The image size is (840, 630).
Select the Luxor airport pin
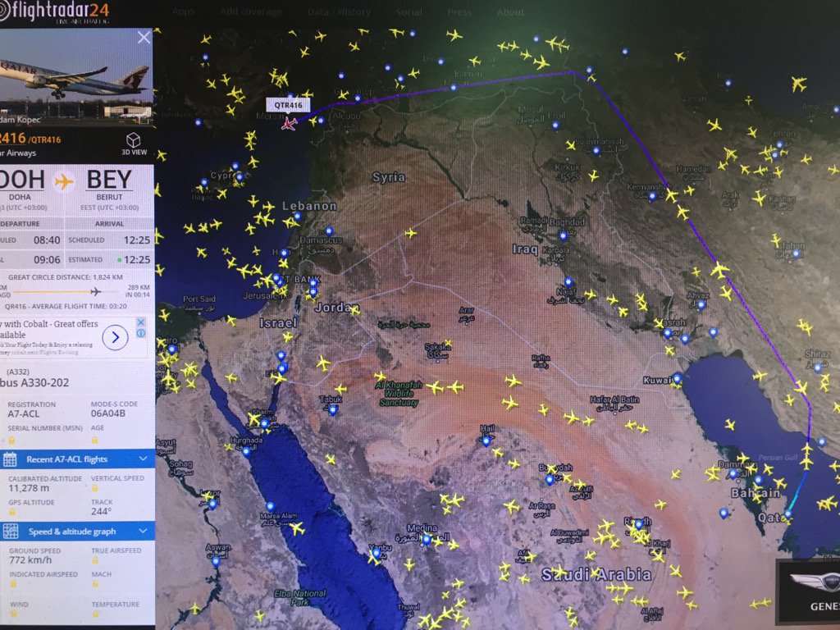click(x=212, y=504)
